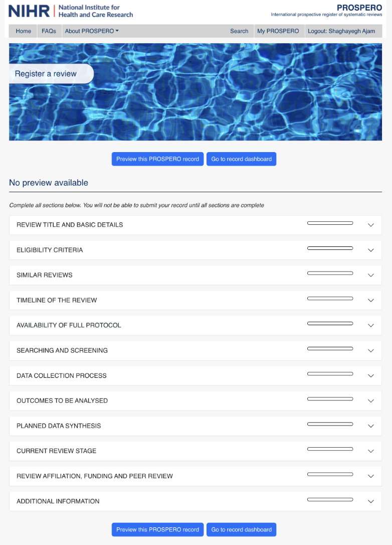392x545 pixels.
Task: Expand Review Title and Basic Details chevron
Action: 371,225
